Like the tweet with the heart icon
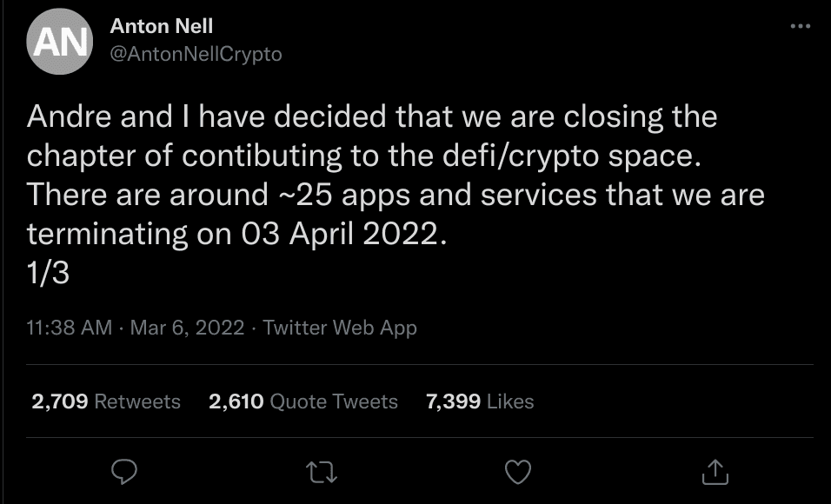 pyautogui.click(x=518, y=472)
